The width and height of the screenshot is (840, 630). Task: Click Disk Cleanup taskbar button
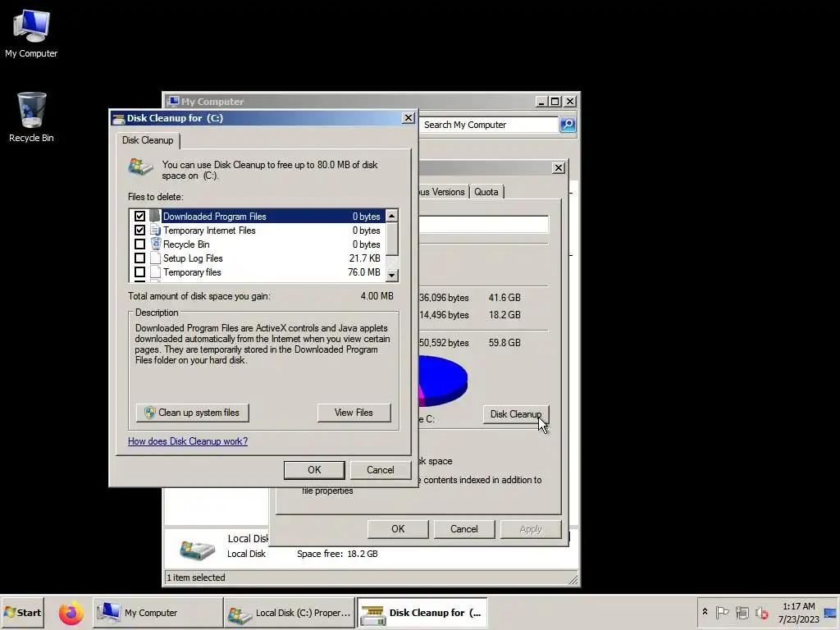point(422,613)
